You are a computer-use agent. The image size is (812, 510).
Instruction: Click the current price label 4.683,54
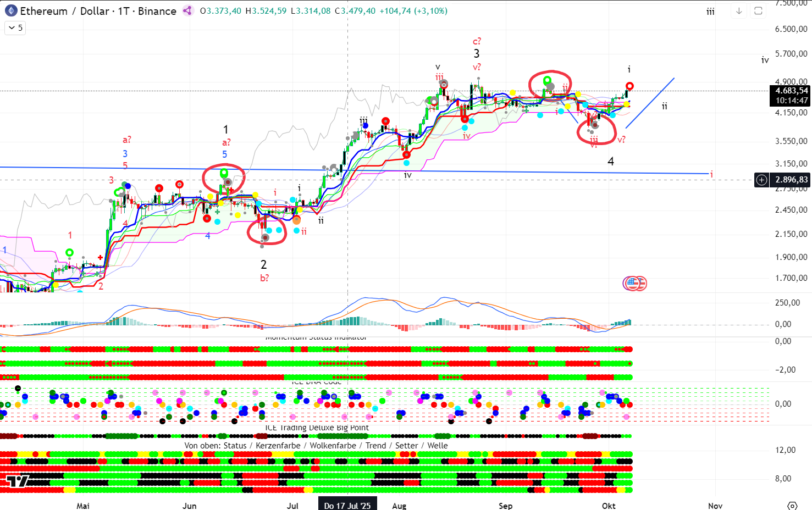click(791, 91)
